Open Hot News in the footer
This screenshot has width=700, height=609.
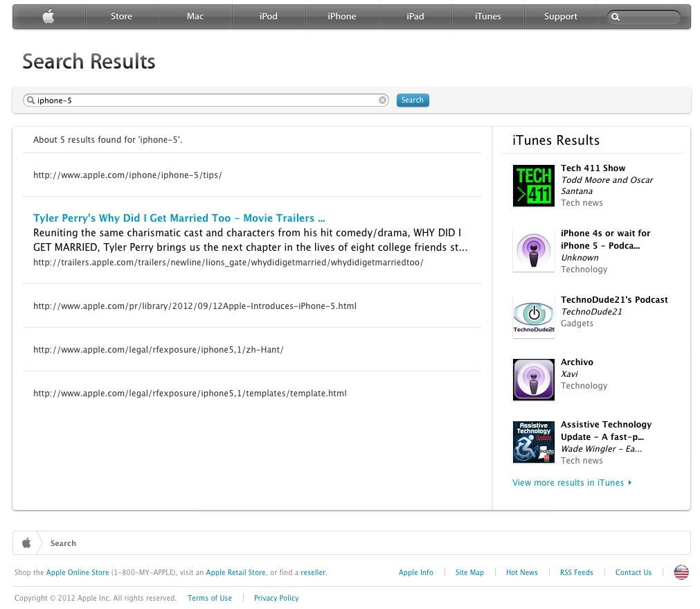click(x=521, y=572)
